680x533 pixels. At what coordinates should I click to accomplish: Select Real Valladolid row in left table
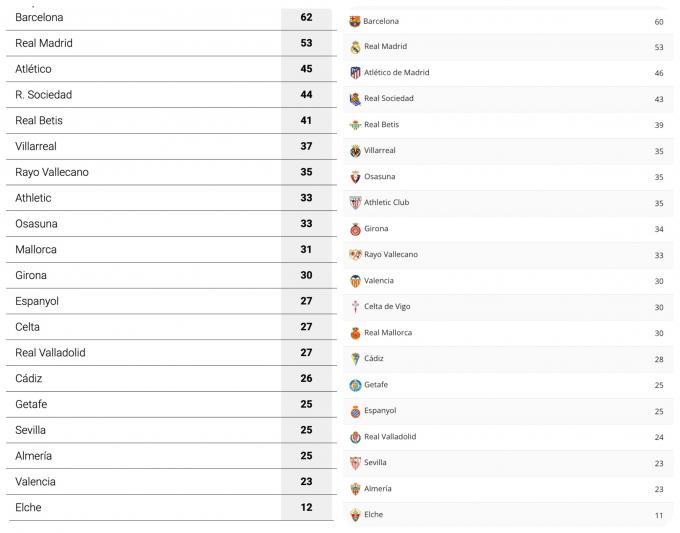pyautogui.click(x=171, y=353)
